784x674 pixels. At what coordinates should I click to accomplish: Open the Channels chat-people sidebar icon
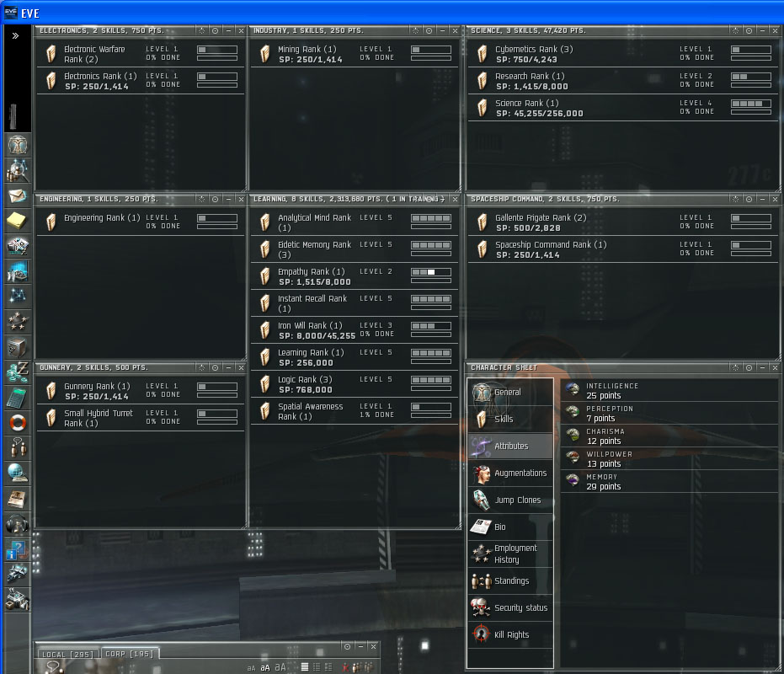[x=18, y=447]
